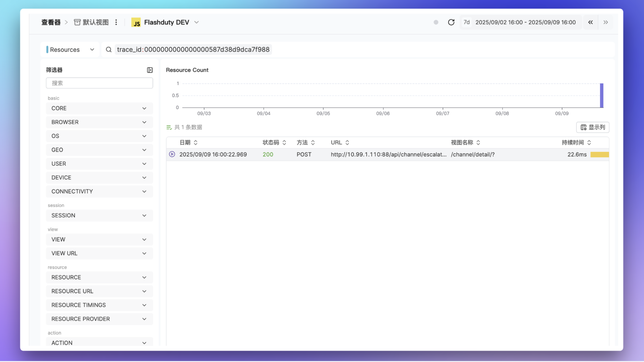Expand the VIEW filter group
The image size is (644, 362).
click(99, 239)
